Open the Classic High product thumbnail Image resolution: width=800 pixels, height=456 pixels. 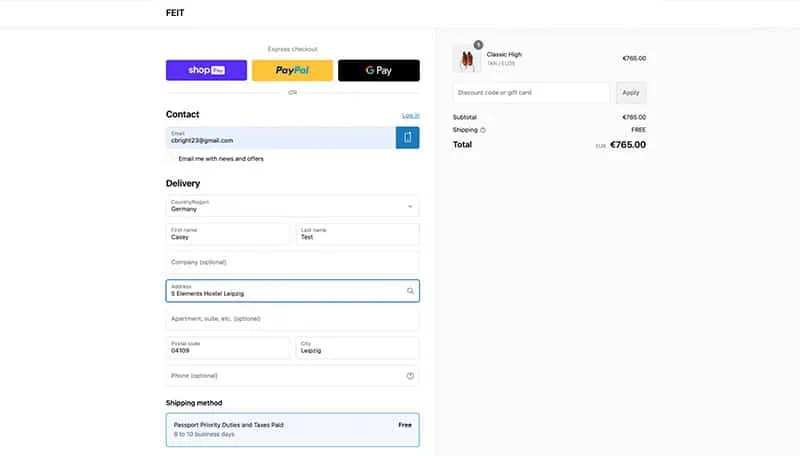click(467, 59)
